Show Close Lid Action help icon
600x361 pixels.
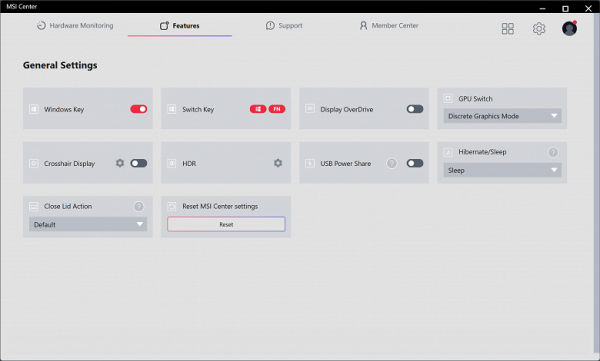point(139,207)
